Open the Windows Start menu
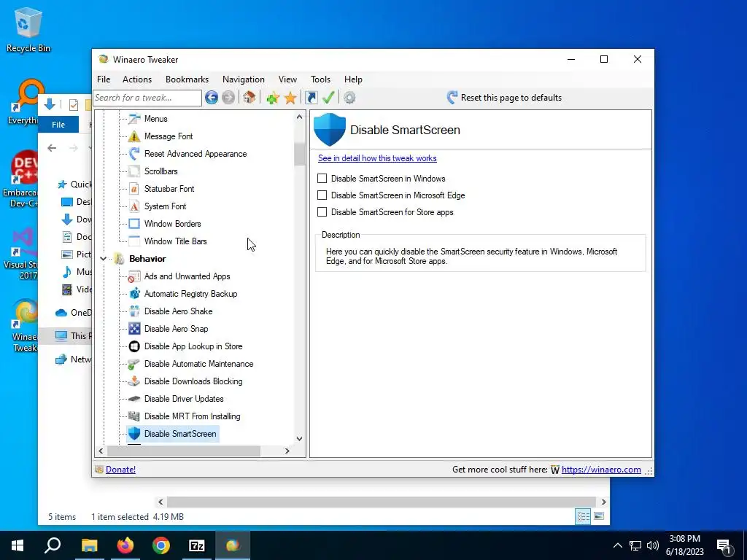 (x=18, y=545)
